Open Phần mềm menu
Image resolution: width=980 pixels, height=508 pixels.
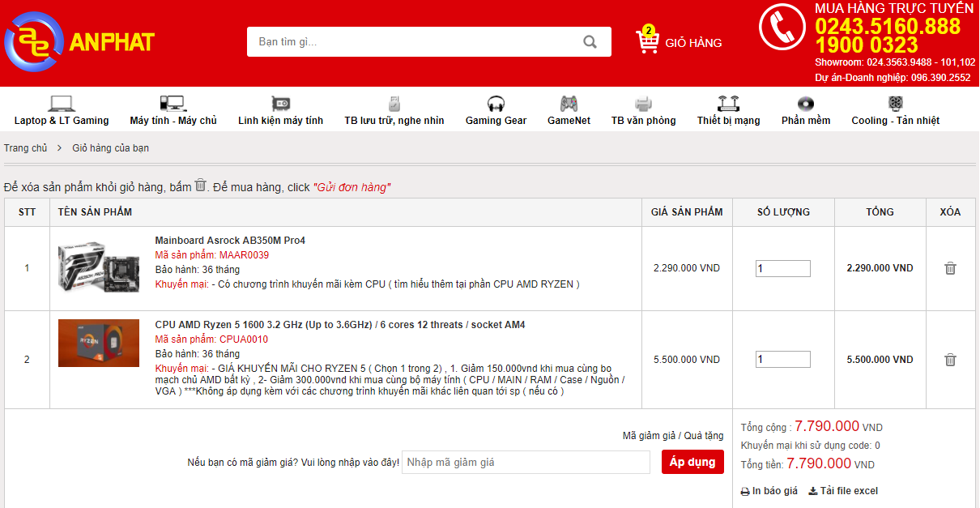pos(806,121)
